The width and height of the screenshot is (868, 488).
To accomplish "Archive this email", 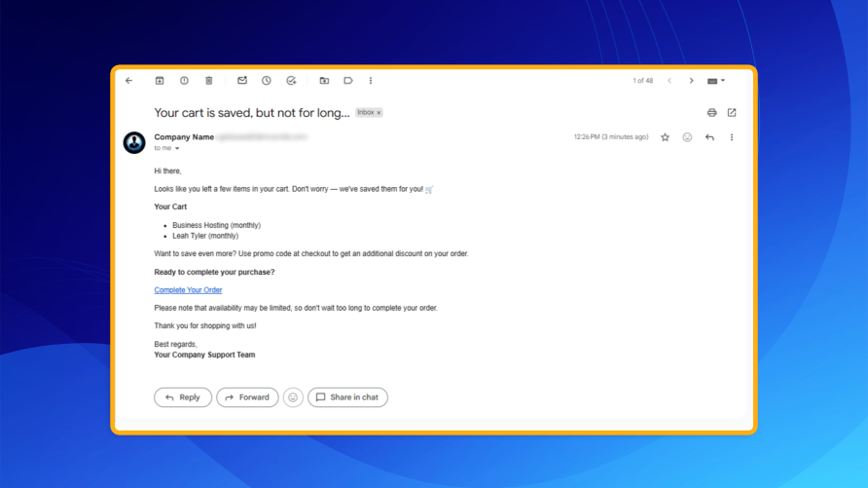I will (160, 81).
